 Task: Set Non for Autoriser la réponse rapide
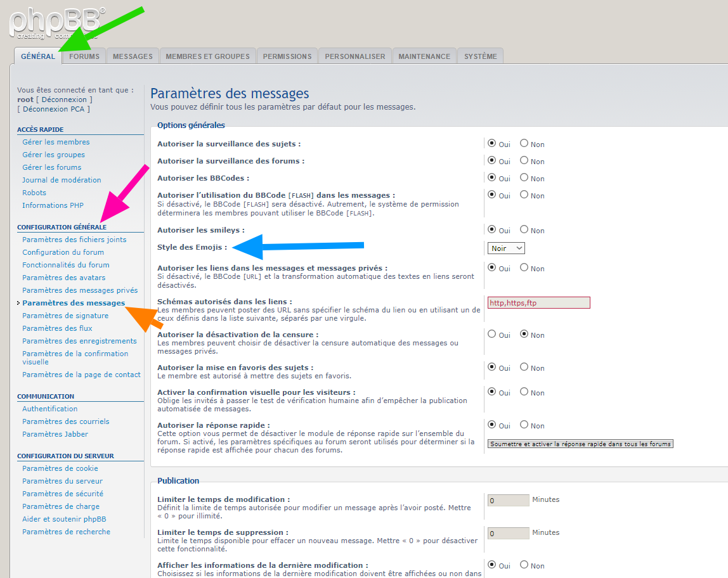(x=524, y=425)
